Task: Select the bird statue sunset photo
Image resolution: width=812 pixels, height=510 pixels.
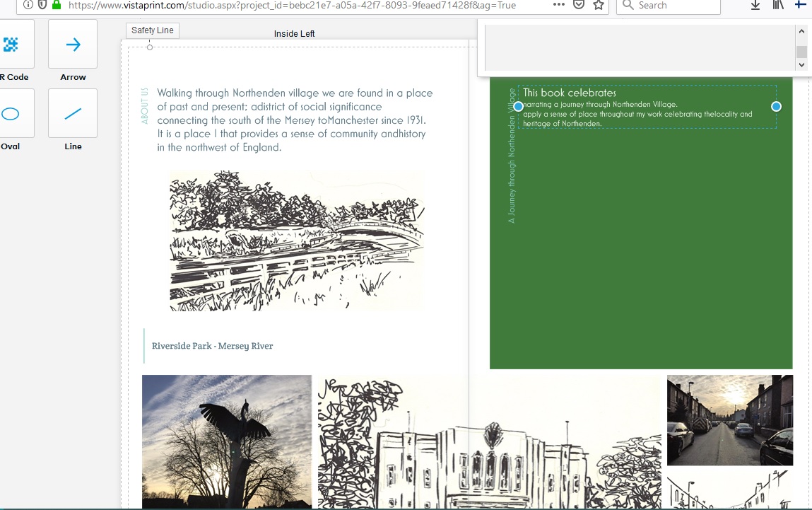Action: coord(227,441)
